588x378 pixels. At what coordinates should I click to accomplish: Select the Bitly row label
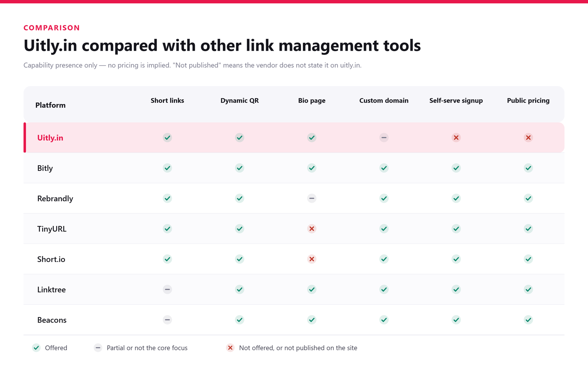tap(45, 168)
